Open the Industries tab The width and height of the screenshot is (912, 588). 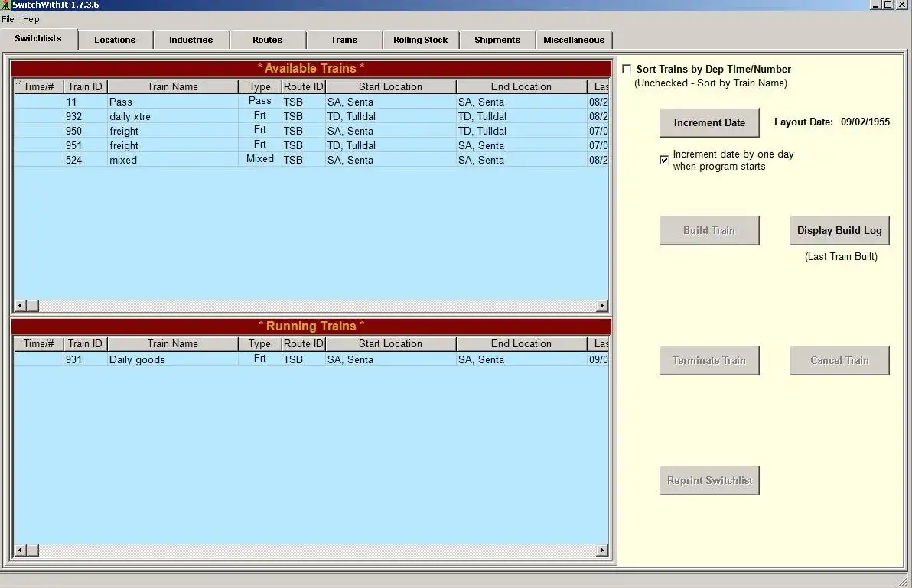point(191,39)
